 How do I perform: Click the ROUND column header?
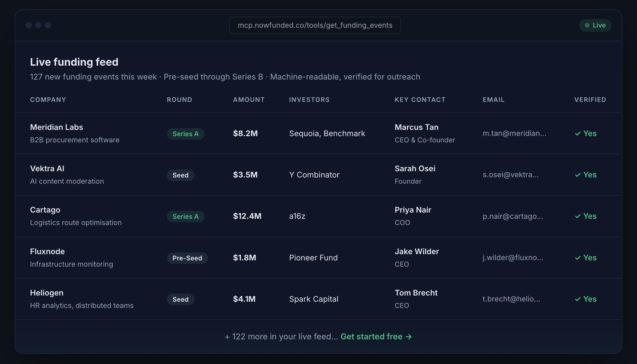tap(179, 100)
